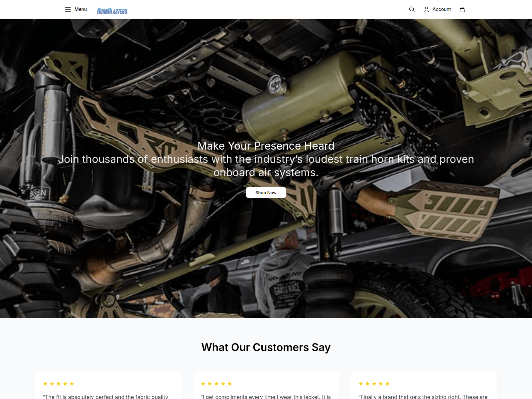Image resolution: width=532 pixels, height=399 pixels.
Task: Click the 'Make Your Presence Heard' headline
Action: click(x=266, y=146)
